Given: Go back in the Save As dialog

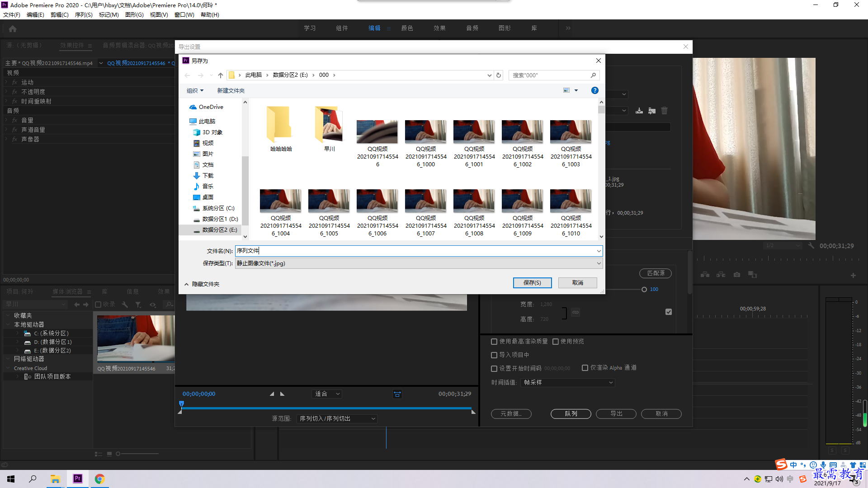Looking at the screenshot, I should 187,75.
